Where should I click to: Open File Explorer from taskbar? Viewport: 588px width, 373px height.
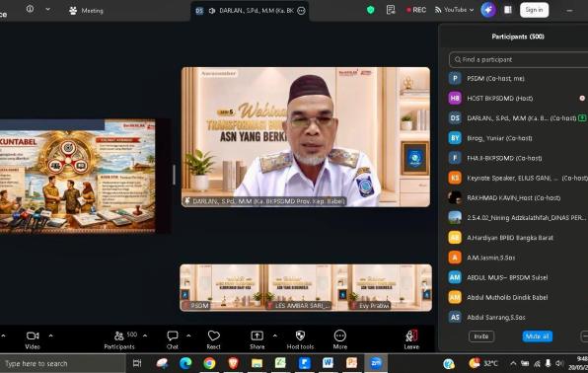click(257, 363)
